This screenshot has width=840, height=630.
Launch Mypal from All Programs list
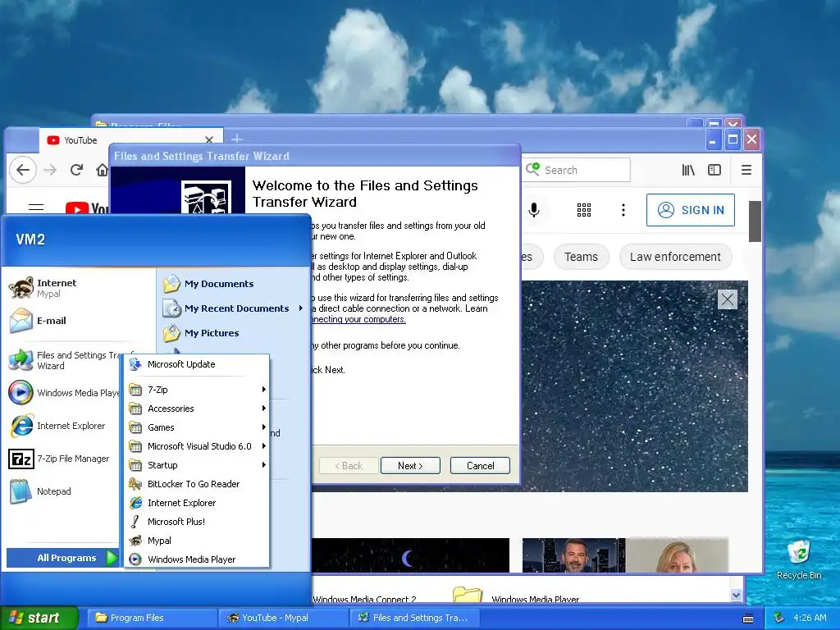[197, 541]
